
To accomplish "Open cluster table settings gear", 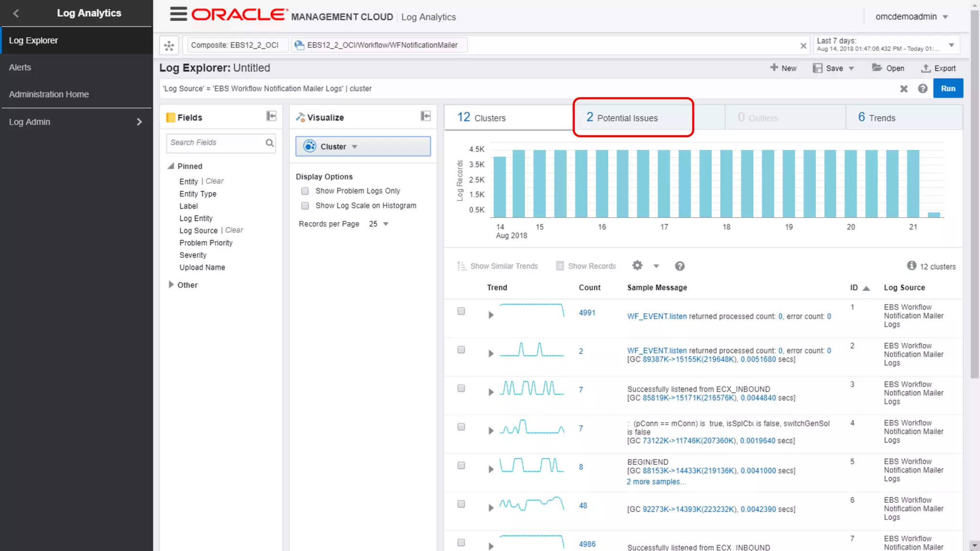I will click(637, 265).
